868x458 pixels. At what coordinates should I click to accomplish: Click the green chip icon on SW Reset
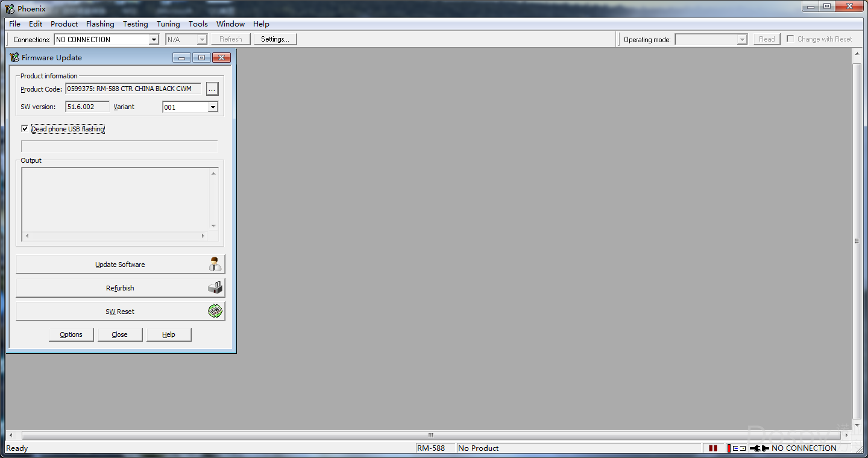pos(215,311)
